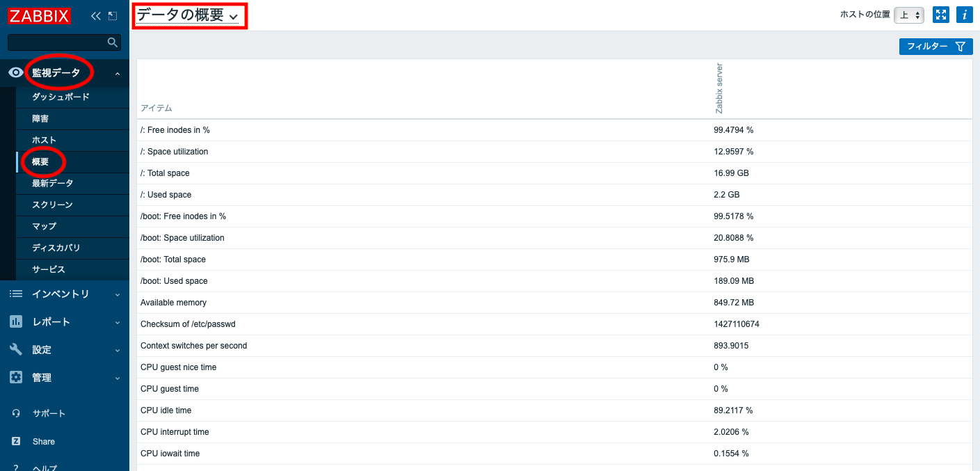The image size is (980, 471).
Task: Click value 16.99 GB
Action: click(x=731, y=173)
